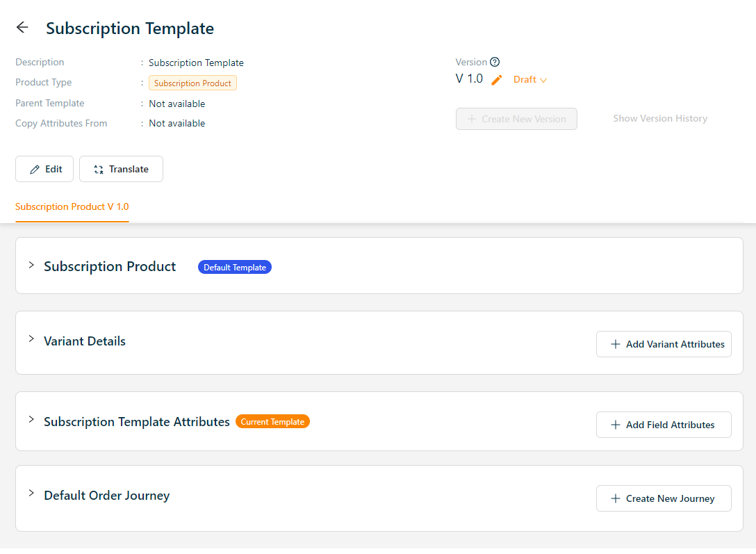The width and height of the screenshot is (756, 554).
Task: Select the Subscription Product V 1.0 tab
Action: [x=72, y=207]
